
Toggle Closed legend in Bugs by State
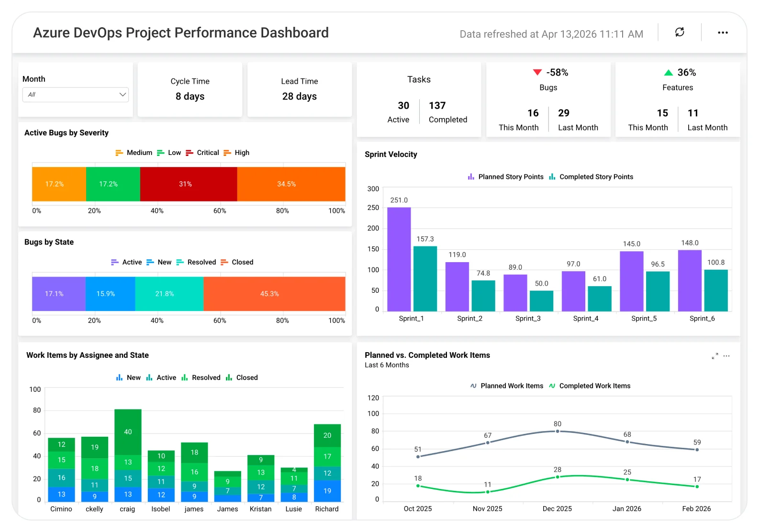coord(237,262)
